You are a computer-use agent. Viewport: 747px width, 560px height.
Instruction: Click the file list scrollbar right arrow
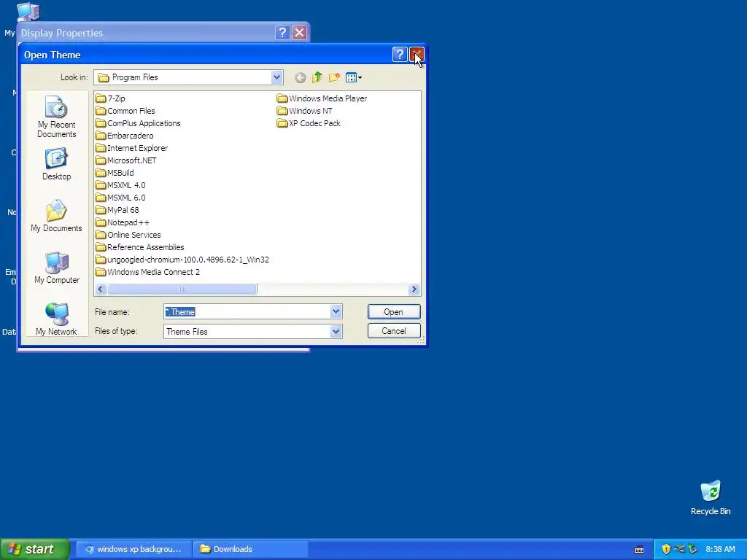(414, 289)
